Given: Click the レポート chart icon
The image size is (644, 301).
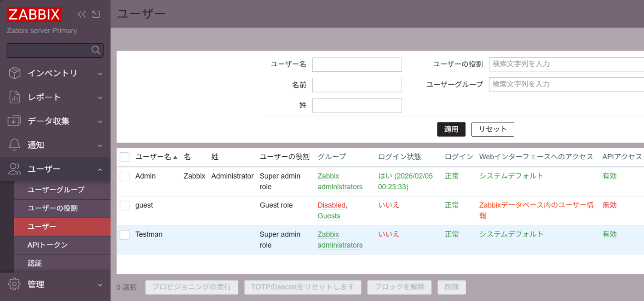Looking at the screenshot, I should [x=15, y=97].
